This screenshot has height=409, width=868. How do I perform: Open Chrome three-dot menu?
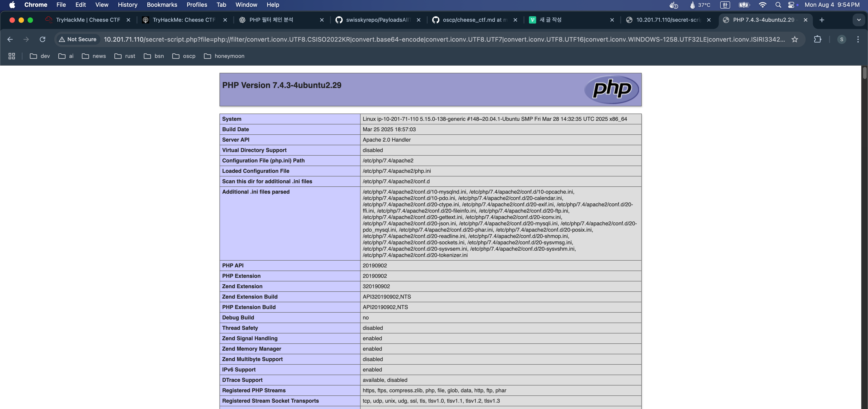(x=858, y=39)
